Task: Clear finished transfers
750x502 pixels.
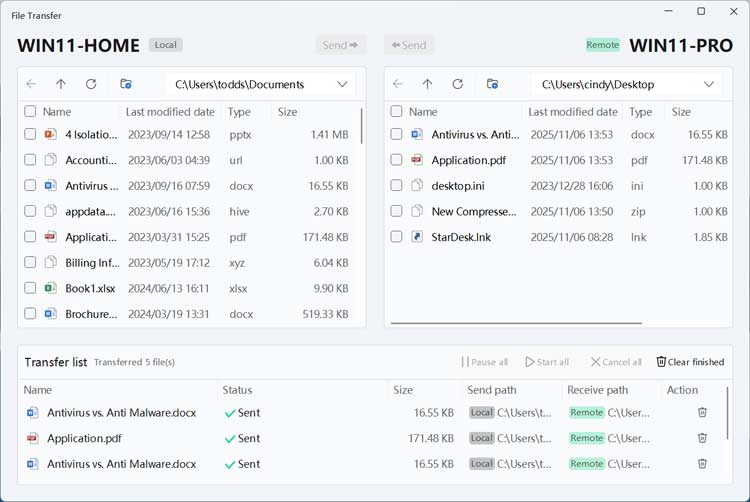Action: 690,362
